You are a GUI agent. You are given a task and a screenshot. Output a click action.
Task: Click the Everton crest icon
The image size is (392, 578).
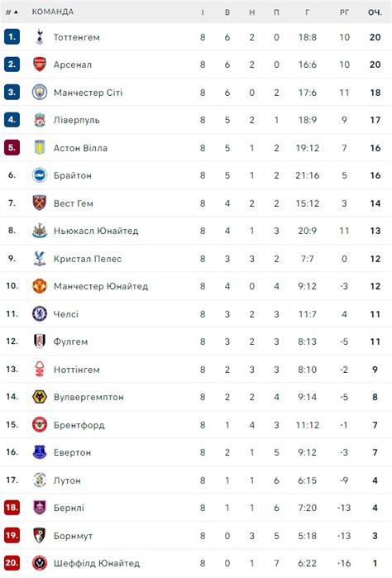pyautogui.click(x=40, y=452)
